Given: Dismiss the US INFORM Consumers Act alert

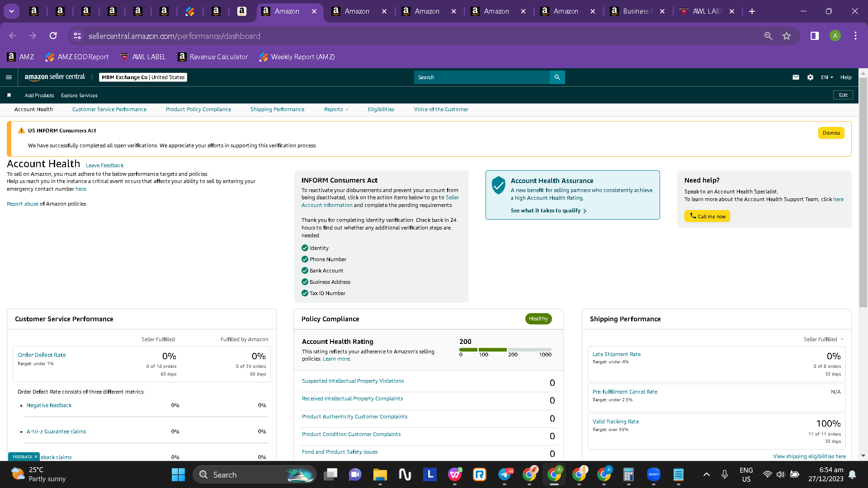Looking at the screenshot, I should [831, 133].
